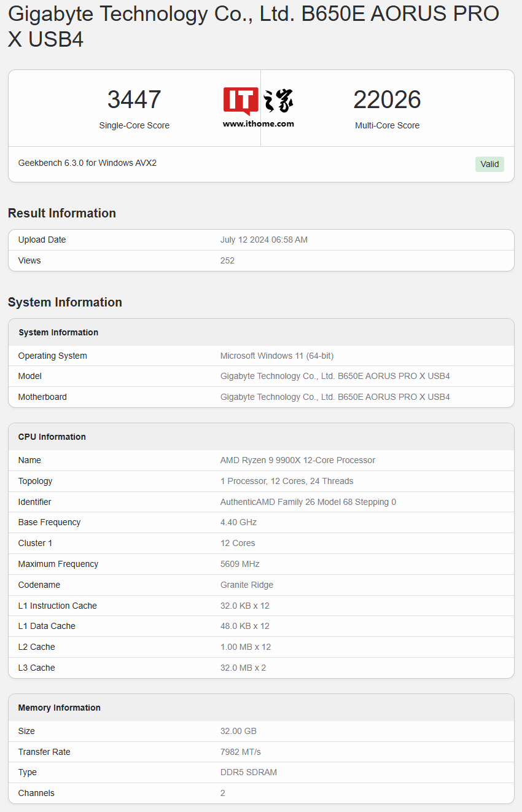Screen dimensions: 522x812
Task: Select the Valid status badge
Action: (x=489, y=164)
